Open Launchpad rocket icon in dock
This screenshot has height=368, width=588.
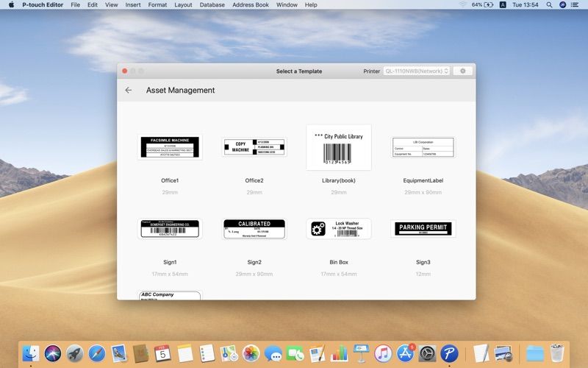[75, 353]
